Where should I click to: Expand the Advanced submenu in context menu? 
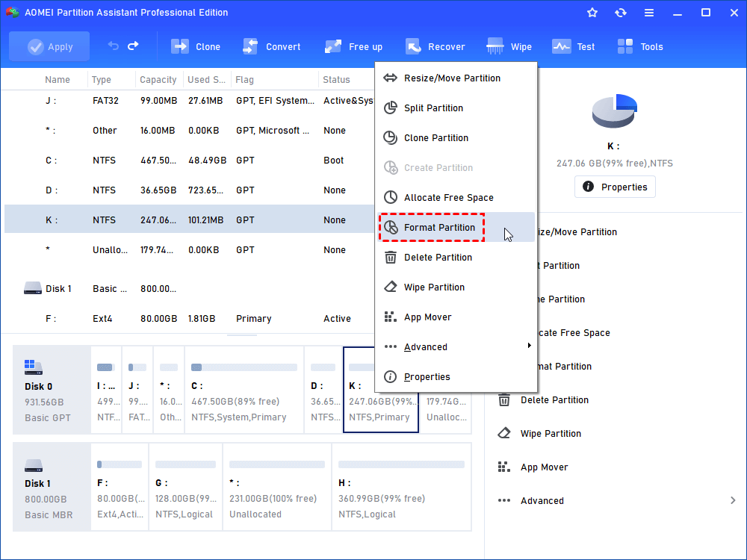(x=456, y=347)
